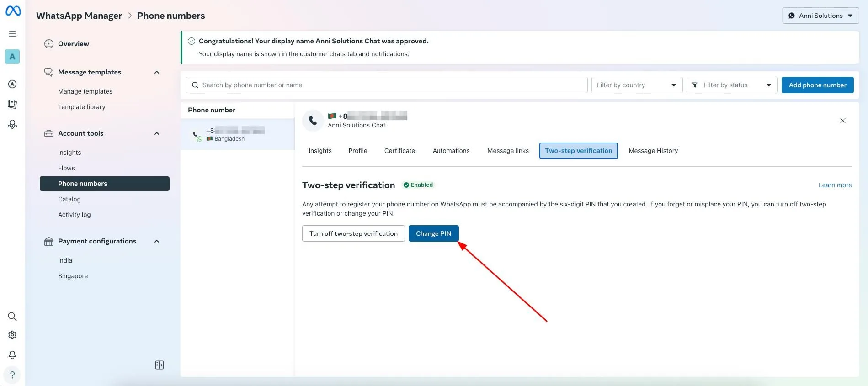
Task: Click the phone handset avatar icon
Action: 313,121
